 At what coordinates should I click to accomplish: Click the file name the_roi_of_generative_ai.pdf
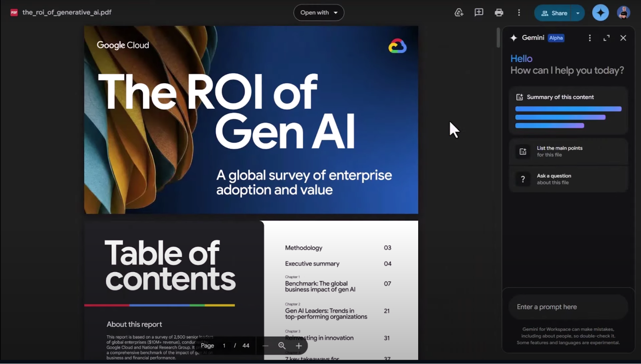click(x=67, y=12)
